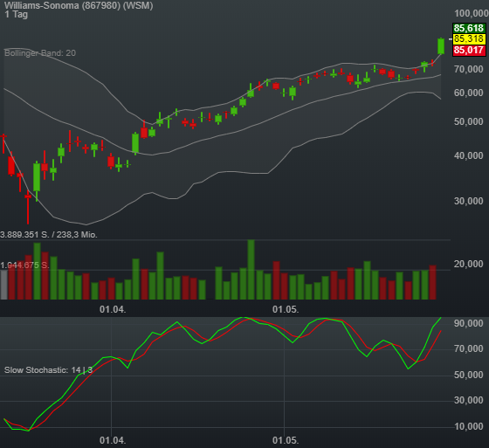Click the 30,000 price axis label in price chart
Image resolution: width=489 pixels, height=448 pixels.
pyautogui.click(x=469, y=201)
